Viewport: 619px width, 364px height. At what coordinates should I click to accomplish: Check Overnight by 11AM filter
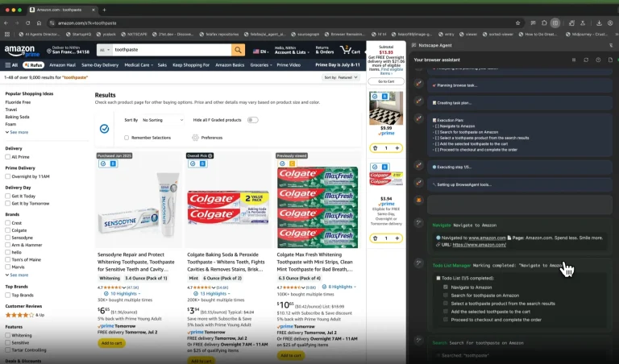coord(8,176)
